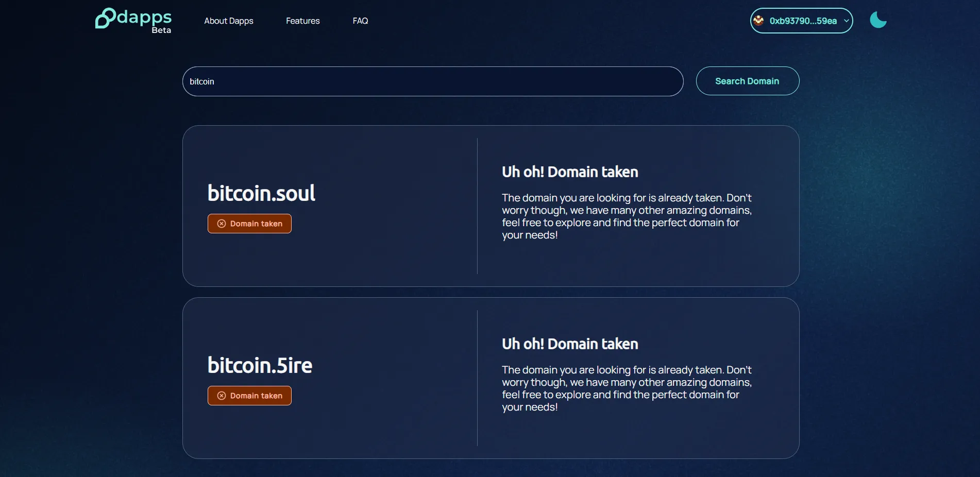Click the Uh oh heading beside bitcoin.soul
Image resolution: width=980 pixels, height=477 pixels.
coord(570,172)
